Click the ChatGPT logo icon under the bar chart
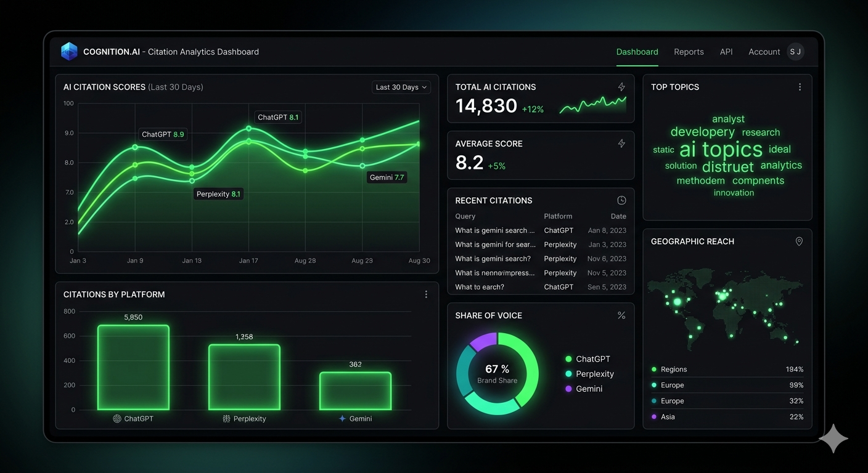Viewport: 868px width, 473px height. [x=117, y=419]
